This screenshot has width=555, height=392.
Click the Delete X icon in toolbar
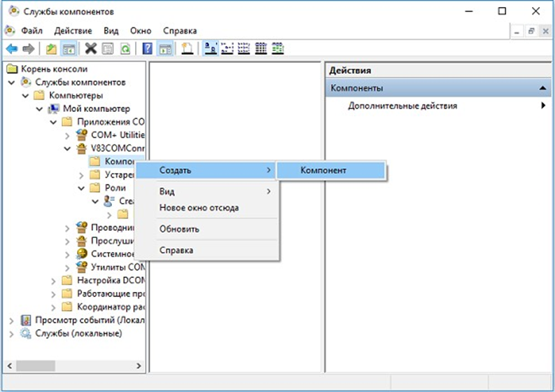click(91, 48)
